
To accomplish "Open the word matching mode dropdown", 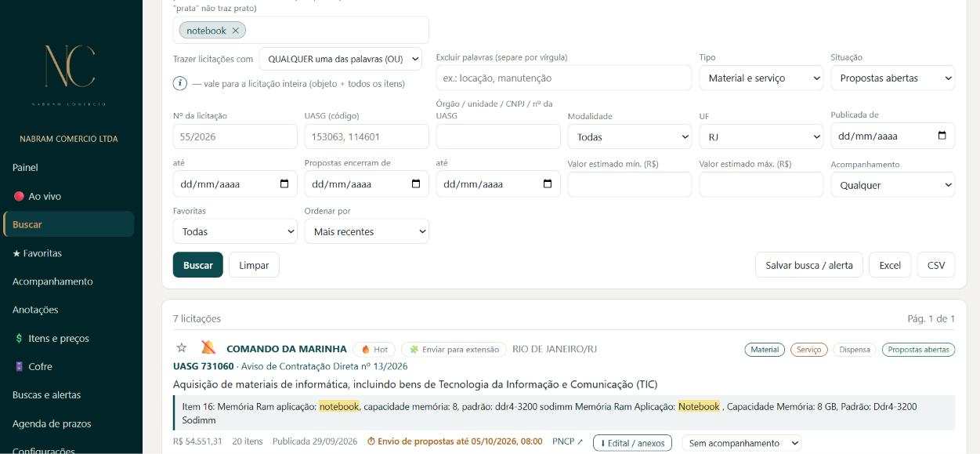I will coord(341,59).
